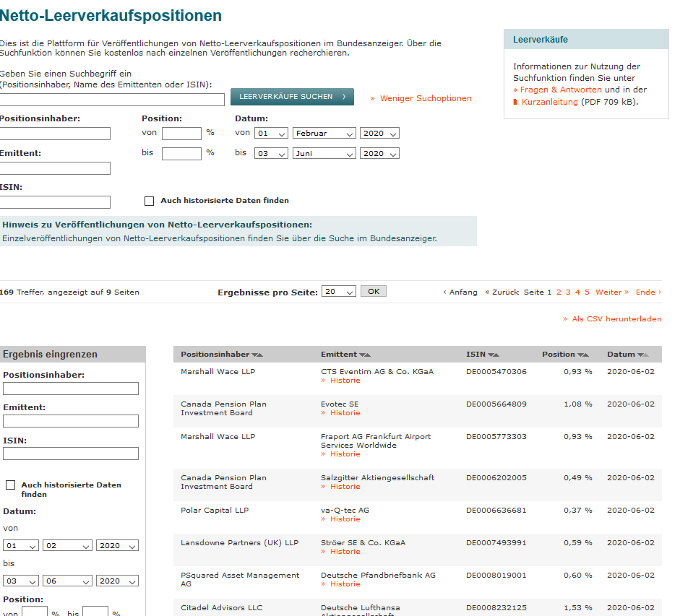This screenshot has height=616, width=693.
Task: Sort Datum column descending arrow
Action: (640, 355)
